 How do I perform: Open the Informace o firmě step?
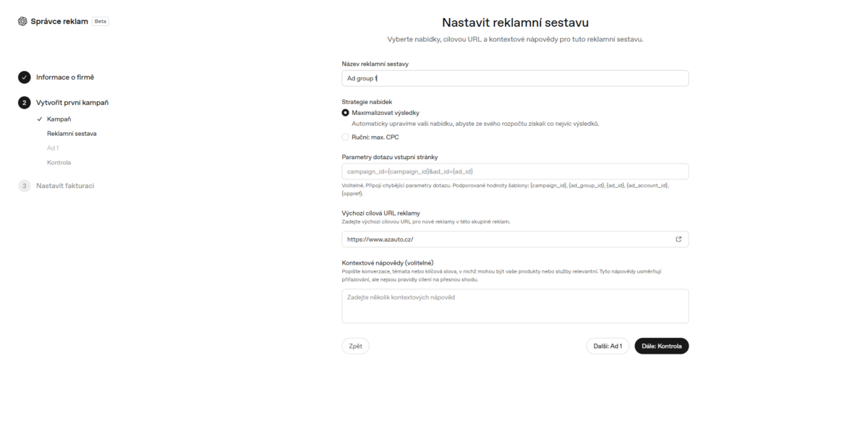[65, 77]
